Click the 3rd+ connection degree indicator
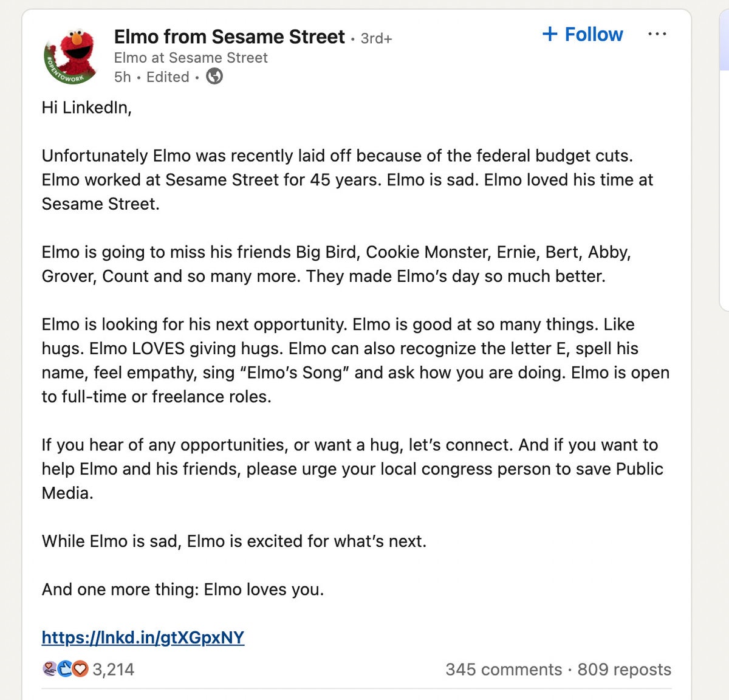The height and width of the screenshot is (700, 729). (x=377, y=38)
